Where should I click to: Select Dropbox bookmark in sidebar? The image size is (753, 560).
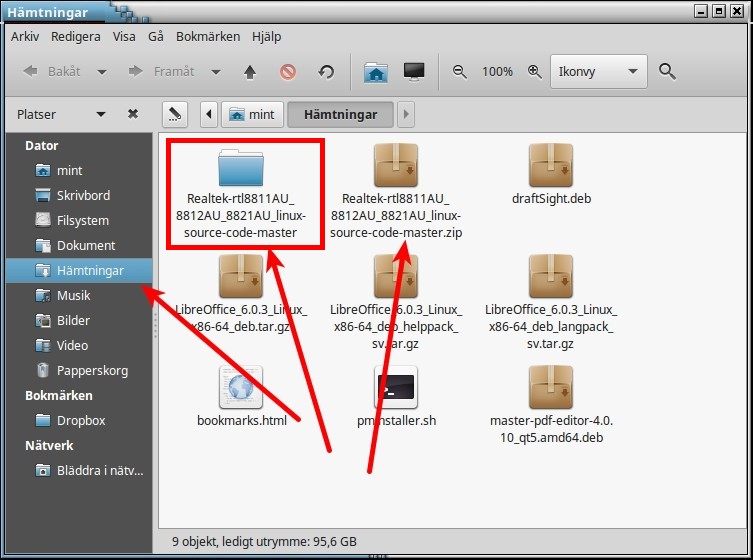[x=80, y=420]
